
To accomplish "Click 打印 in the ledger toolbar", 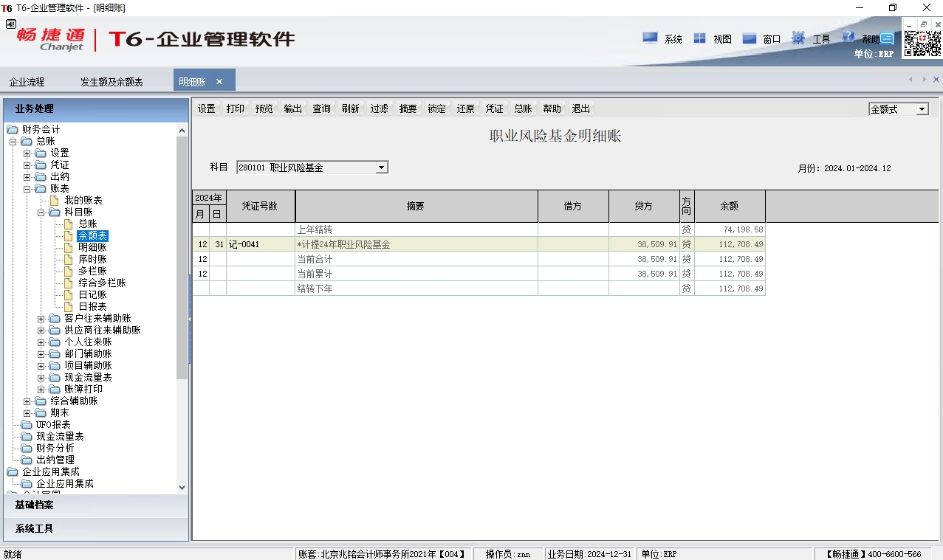I will tap(235, 108).
